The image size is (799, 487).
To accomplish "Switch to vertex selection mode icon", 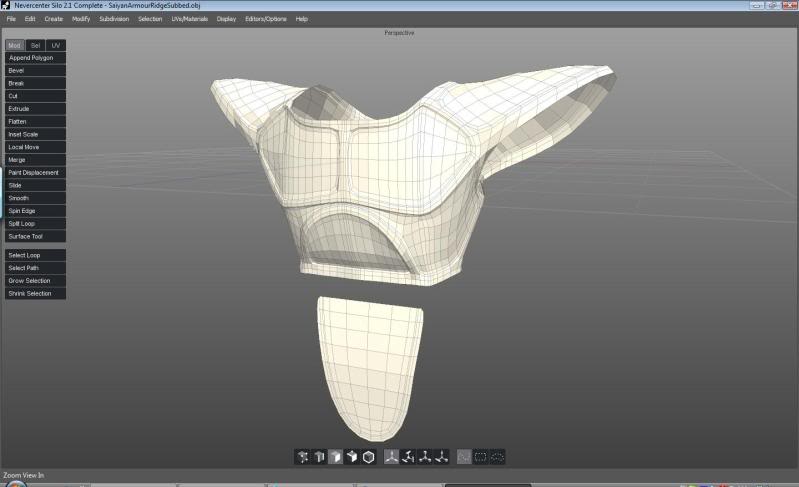I will point(302,457).
